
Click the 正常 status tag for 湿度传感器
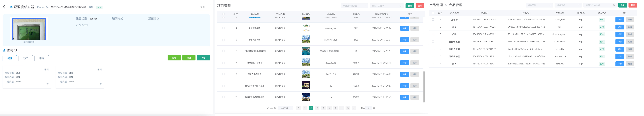point(602,49)
